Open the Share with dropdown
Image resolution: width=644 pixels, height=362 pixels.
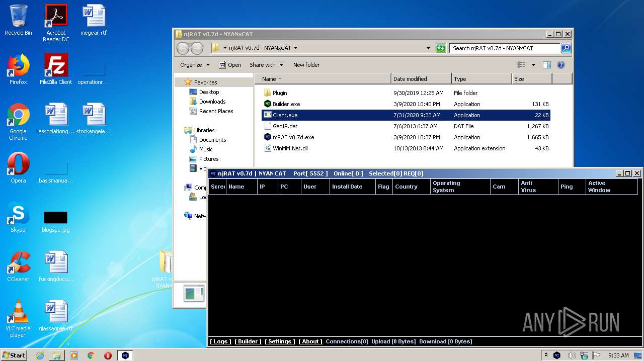266,65
